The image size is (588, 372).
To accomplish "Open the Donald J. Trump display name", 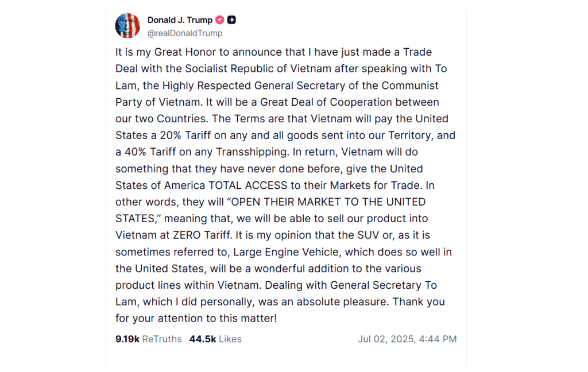I will point(180,20).
